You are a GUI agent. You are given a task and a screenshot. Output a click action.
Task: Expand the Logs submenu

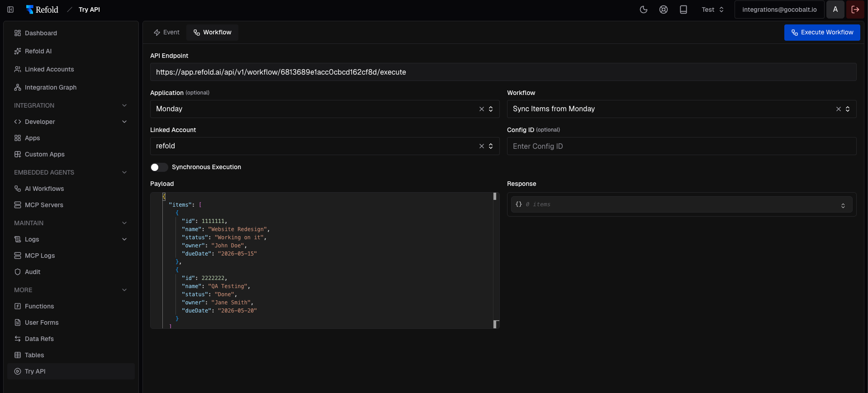tap(124, 239)
